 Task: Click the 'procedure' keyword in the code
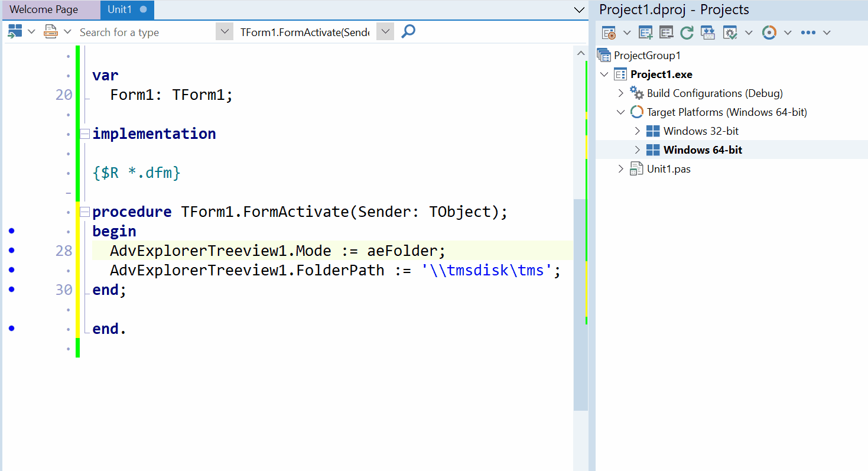(x=132, y=212)
